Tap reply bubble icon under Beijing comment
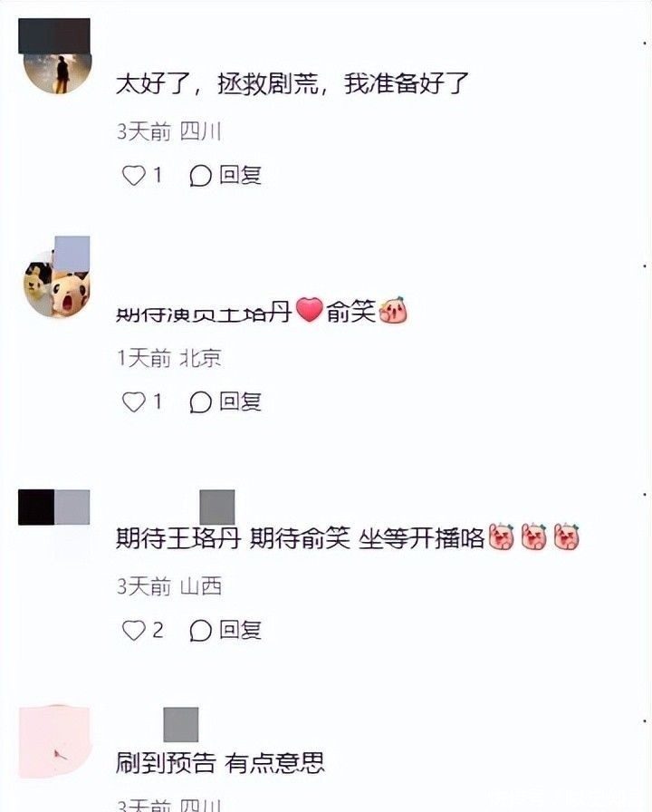The height and width of the screenshot is (812, 652). 200,401
